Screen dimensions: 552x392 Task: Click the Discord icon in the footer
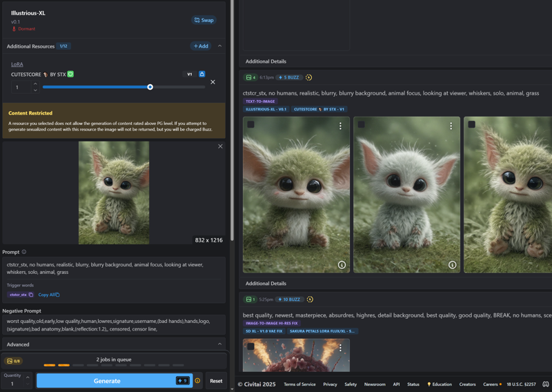coord(545,384)
